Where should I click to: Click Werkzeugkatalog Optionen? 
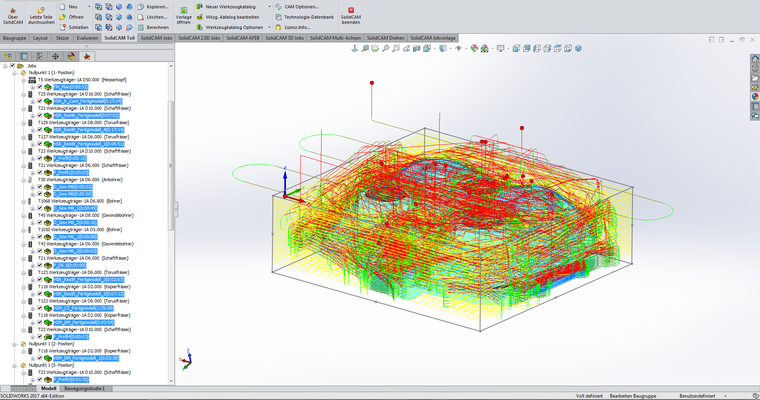(x=230, y=27)
